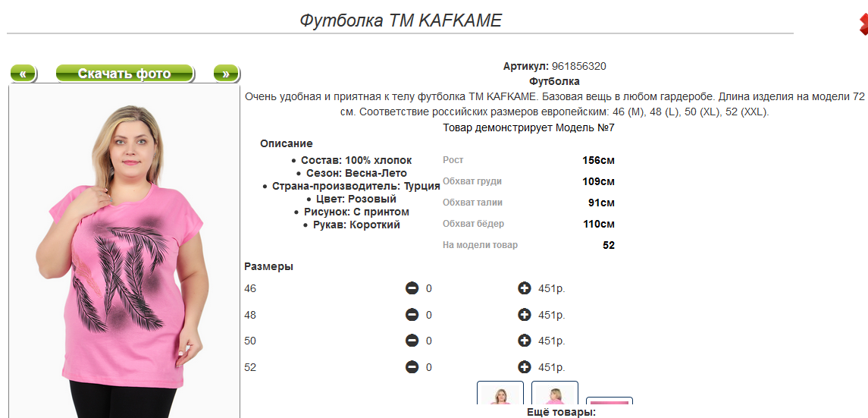Click the article number 961856320
The height and width of the screenshot is (418, 868).
578,66
